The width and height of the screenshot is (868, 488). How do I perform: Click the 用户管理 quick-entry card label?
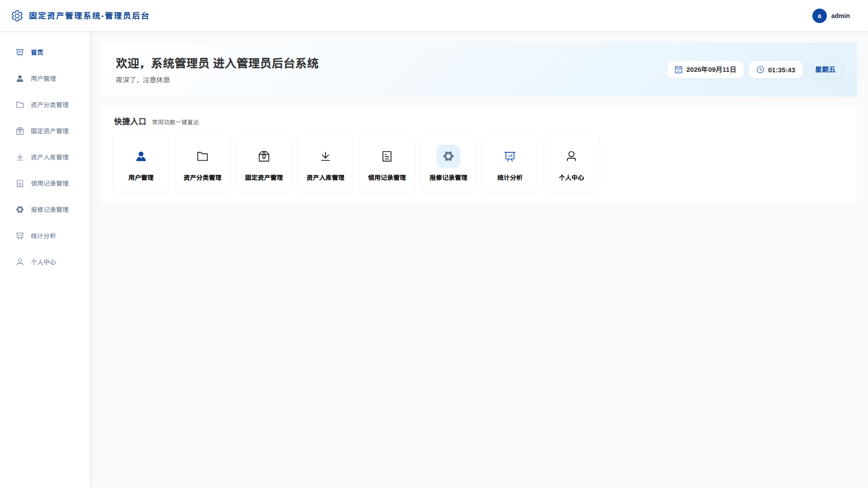click(141, 178)
